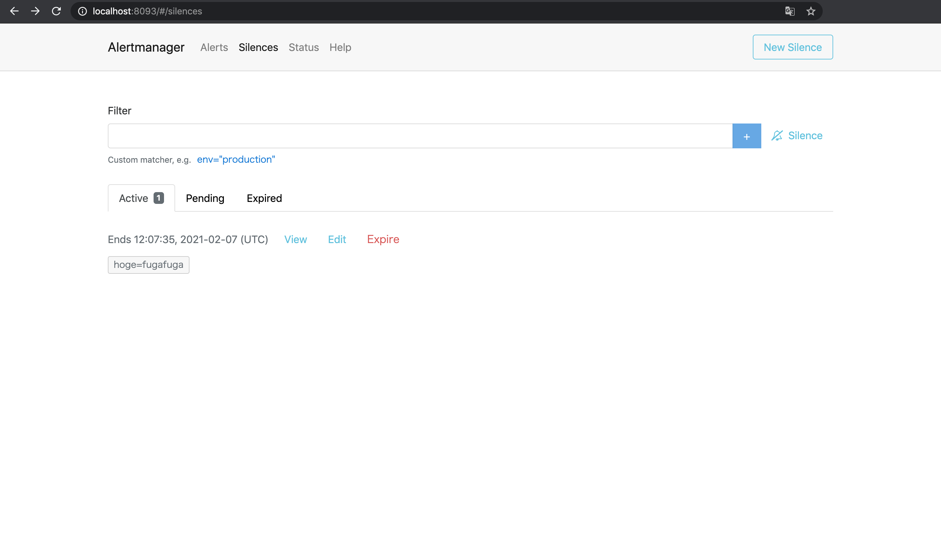This screenshot has width=941, height=560.
Task: Open the Silences nav item
Action: [x=258, y=47]
